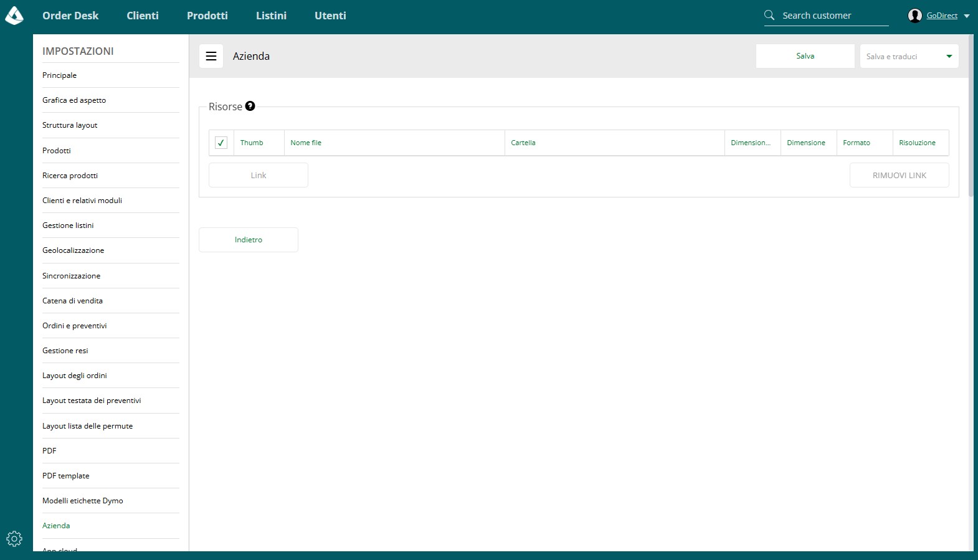
Task: Open the Clienti menu
Action: 143,16
